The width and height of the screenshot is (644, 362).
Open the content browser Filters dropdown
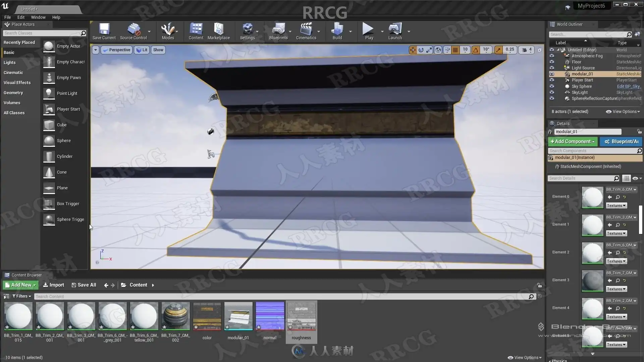pos(22,296)
